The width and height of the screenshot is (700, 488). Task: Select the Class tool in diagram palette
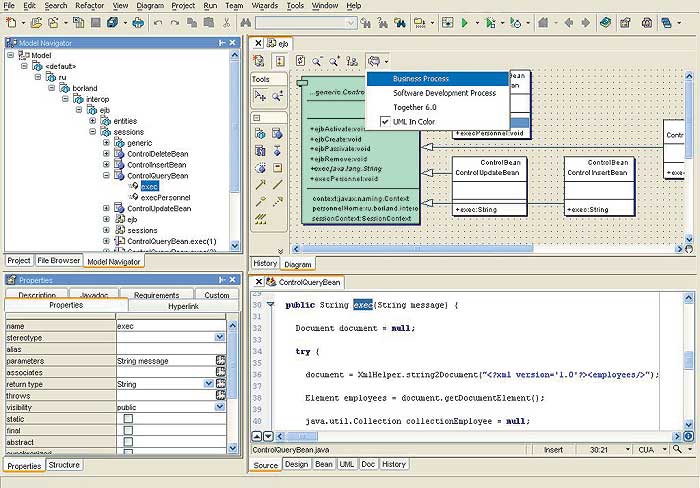pos(277,133)
